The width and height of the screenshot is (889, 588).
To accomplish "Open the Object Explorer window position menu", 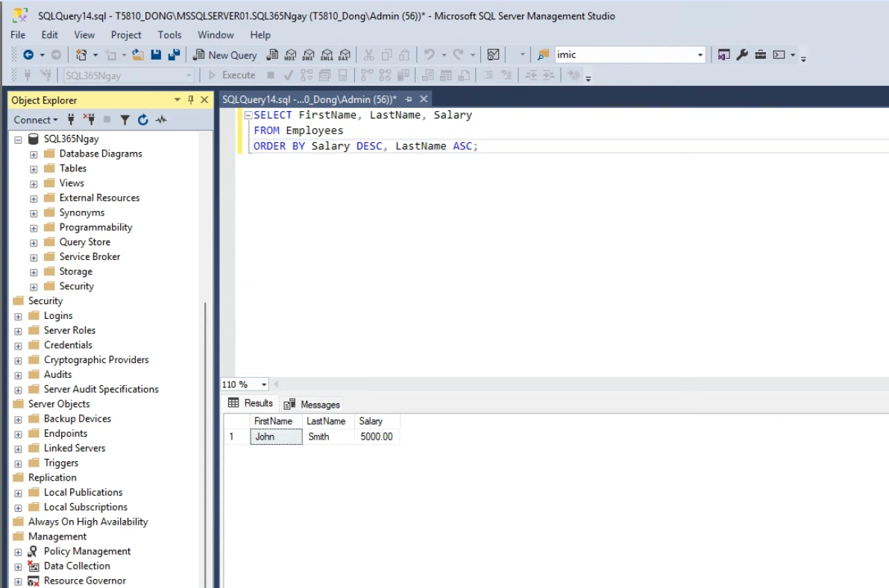I will pos(178,101).
